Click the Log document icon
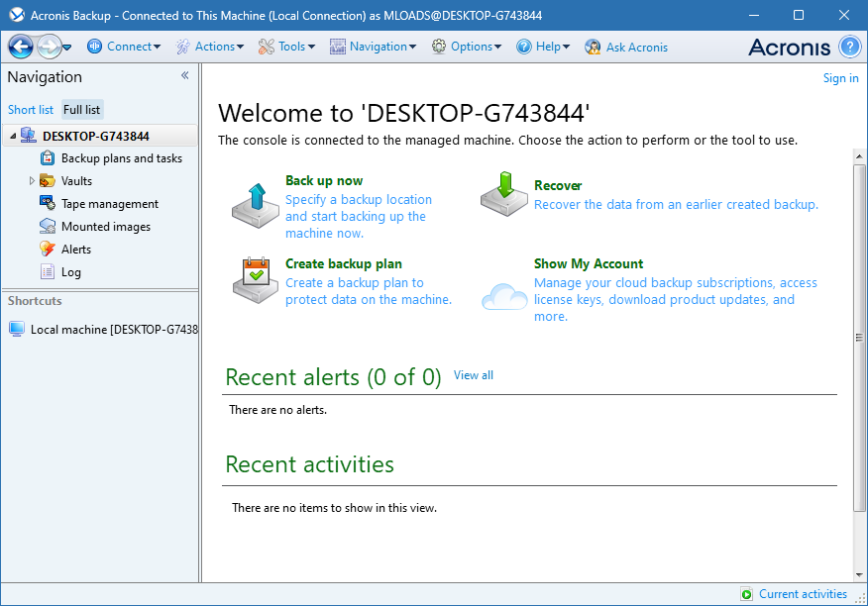Viewport: 868px width, 606px height. pyautogui.click(x=48, y=271)
